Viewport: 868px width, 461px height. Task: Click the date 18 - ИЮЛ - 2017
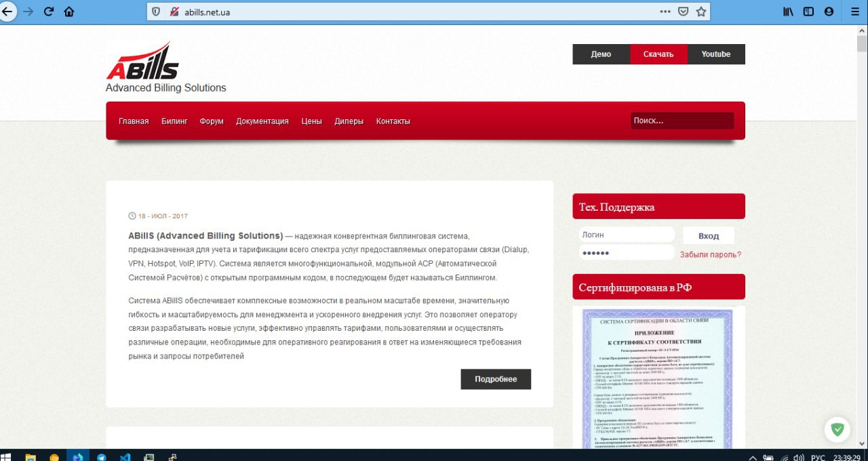click(x=163, y=216)
